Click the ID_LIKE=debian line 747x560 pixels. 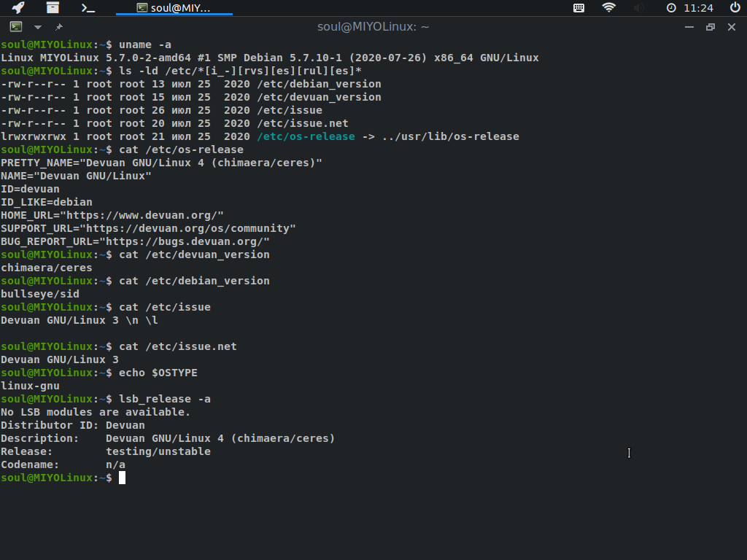point(47,203)
